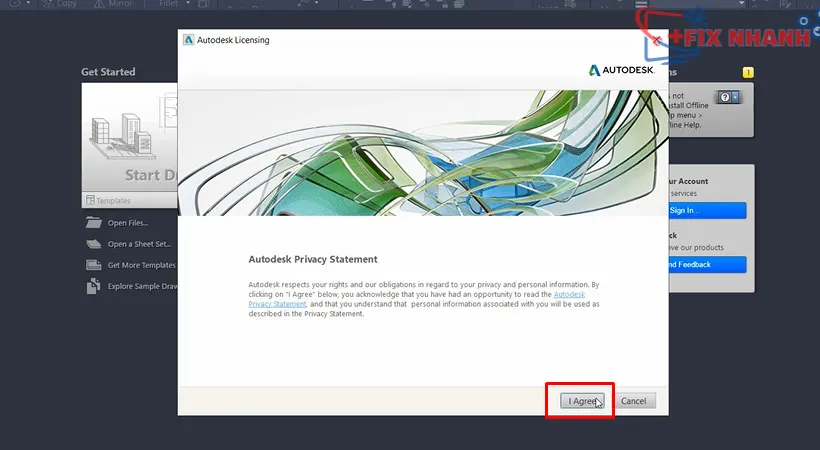Click the sheet set stack icon

[94, 244]
